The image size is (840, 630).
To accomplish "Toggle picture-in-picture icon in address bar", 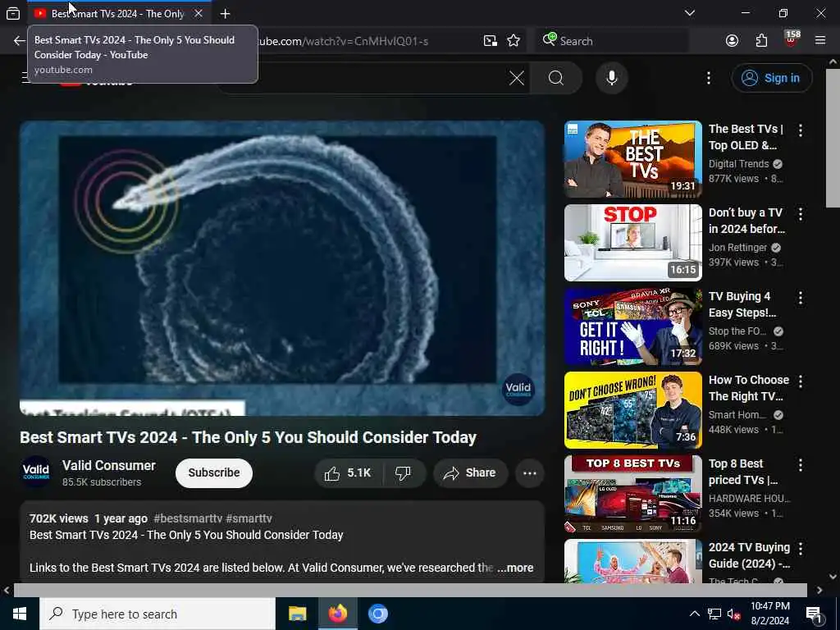I will click(x=491, y=41).
